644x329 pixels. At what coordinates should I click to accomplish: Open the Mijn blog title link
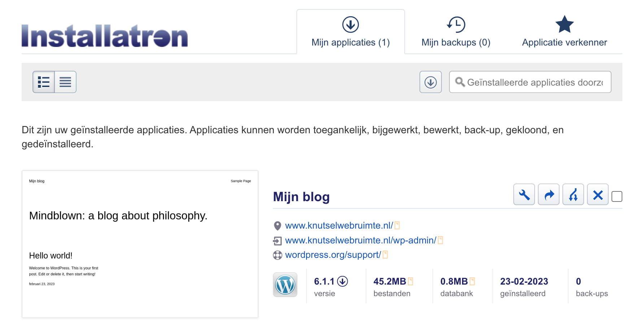[301, 197]
